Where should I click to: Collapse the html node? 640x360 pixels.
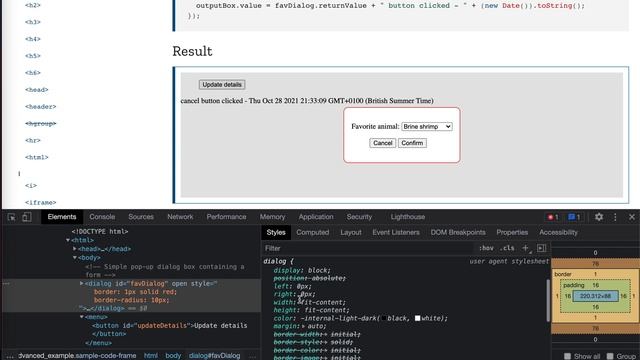pyautogui.click(x=68, y=240)
